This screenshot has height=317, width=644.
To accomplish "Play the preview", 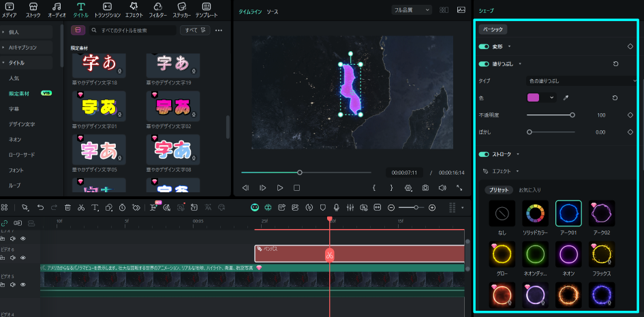I will pos(280,187).
